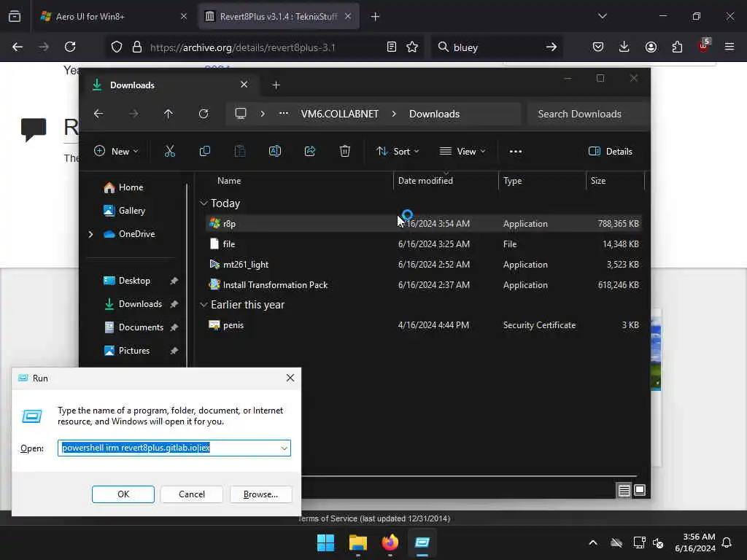This screenshot has width=747, height=560.
Task: Open Gallery in the navigation pane
Action: tap(124, 211)
